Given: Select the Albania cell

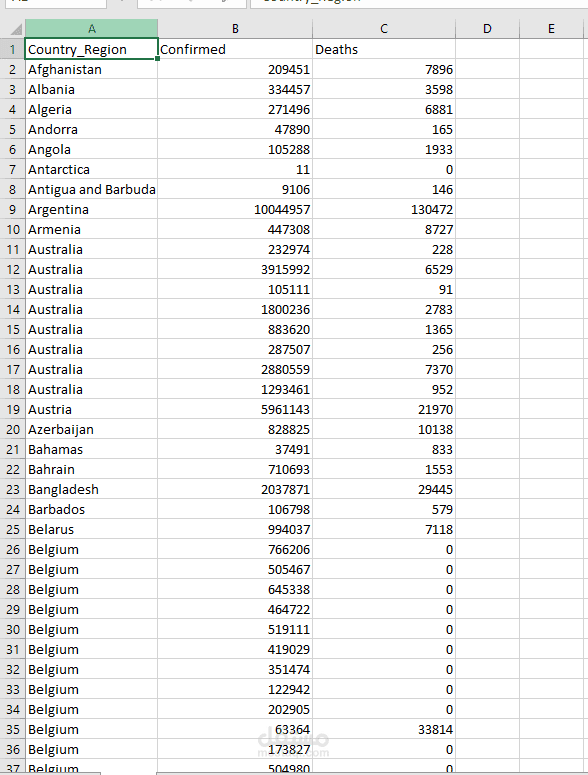Looking at the screenshot, I should 91,89.
